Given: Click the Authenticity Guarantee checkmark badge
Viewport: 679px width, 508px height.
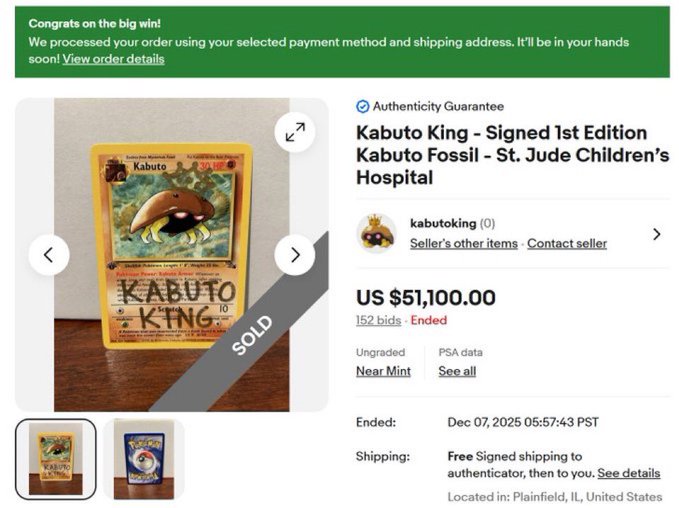Looking at the screenshot, I should point(362,107).
